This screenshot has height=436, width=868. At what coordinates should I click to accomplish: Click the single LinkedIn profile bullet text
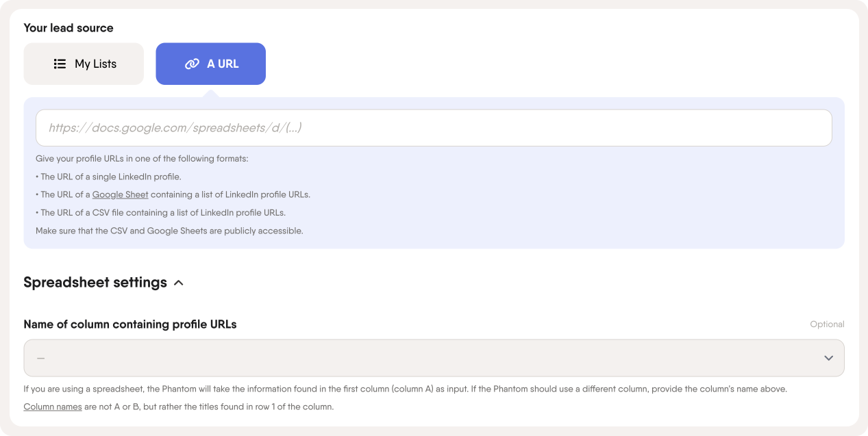(108, 177)
